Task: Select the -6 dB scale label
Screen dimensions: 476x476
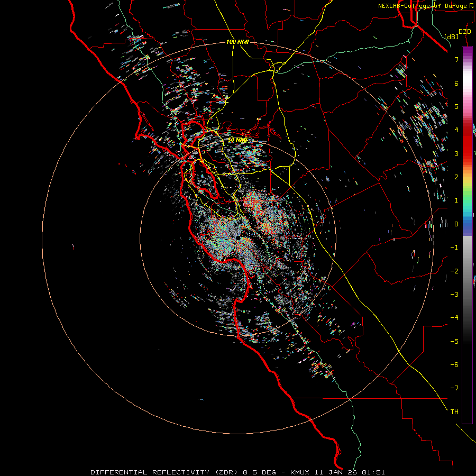Action: click(454, 365)
